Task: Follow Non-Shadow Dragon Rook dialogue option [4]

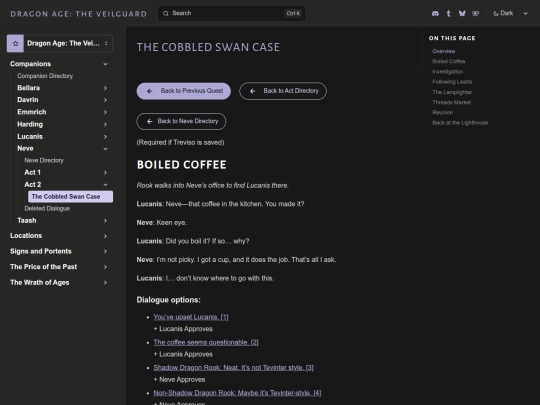Action: coord(237,393)
